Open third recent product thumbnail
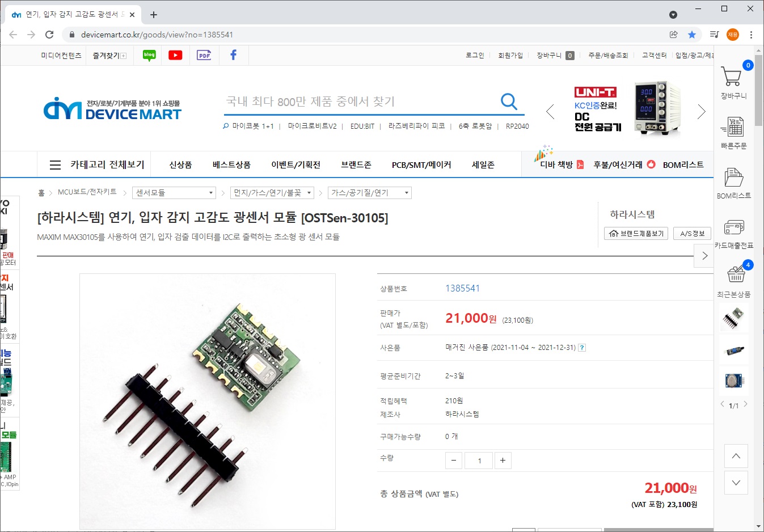The height and width of the screenshot is (532, 764). 734,381
